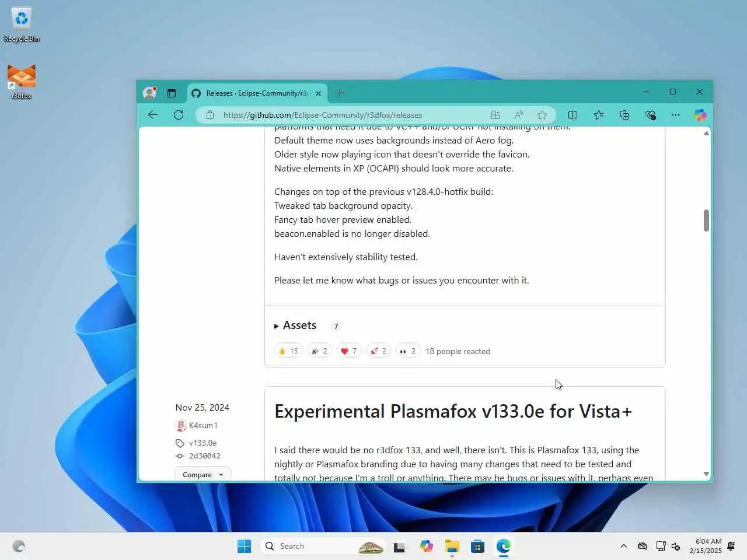
Task: Click the rocket reaction 2
Action: point(378,351)
